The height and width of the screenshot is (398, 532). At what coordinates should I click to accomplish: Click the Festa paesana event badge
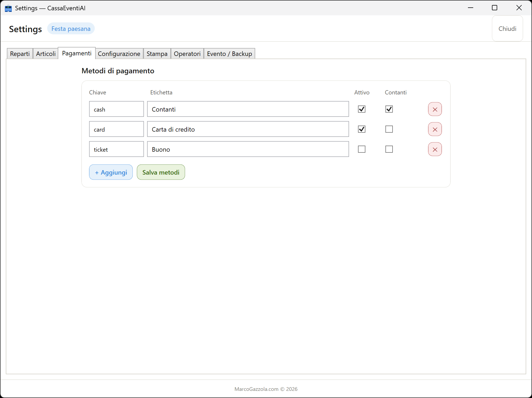tap(71, 28)
